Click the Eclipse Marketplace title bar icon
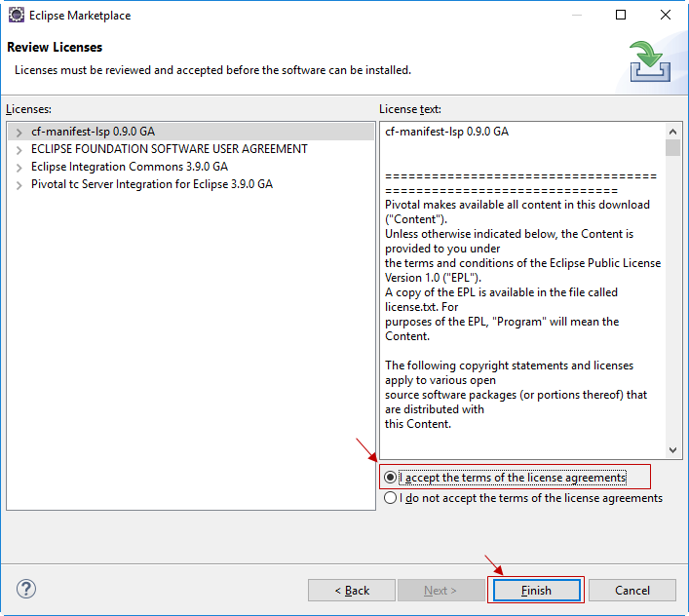Screen dimensions: 689x616 (x=17, y=15)
